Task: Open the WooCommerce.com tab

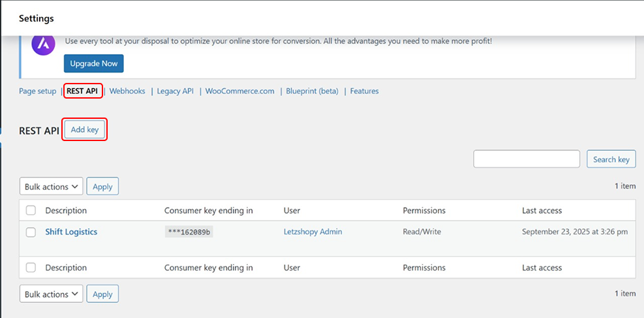Action: 239,91
